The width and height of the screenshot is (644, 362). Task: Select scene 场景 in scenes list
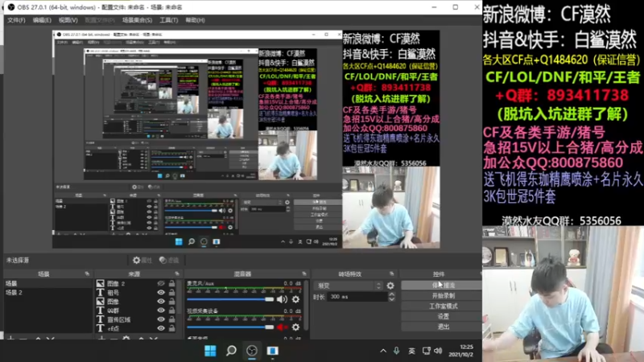coord(47,283)
